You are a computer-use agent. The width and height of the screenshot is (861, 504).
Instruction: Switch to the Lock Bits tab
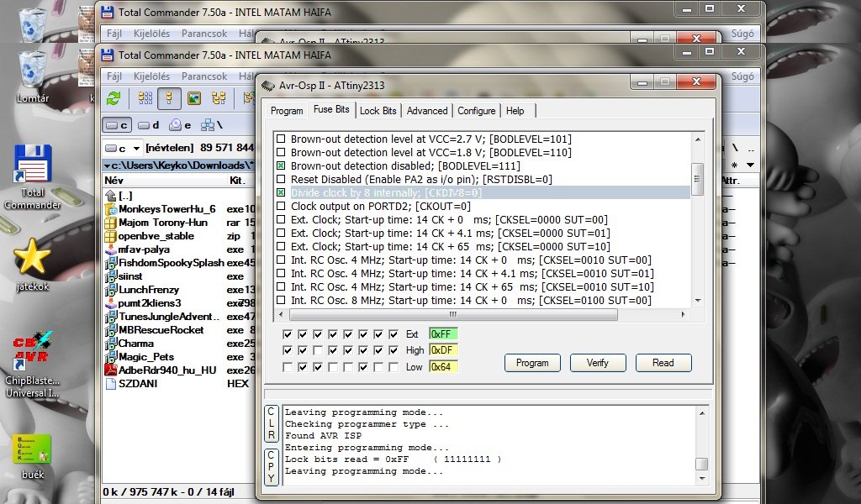(378, 111)
